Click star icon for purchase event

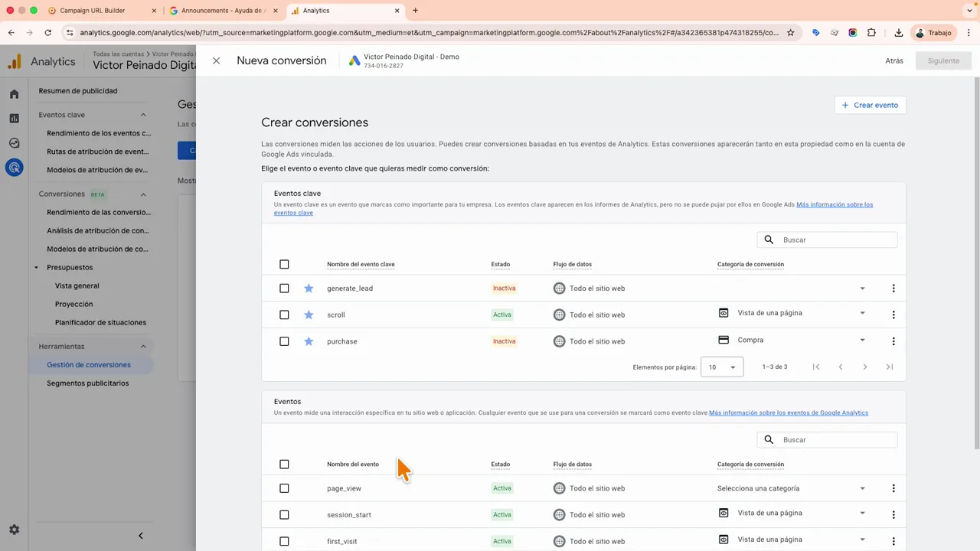click(x=309, y=341)
